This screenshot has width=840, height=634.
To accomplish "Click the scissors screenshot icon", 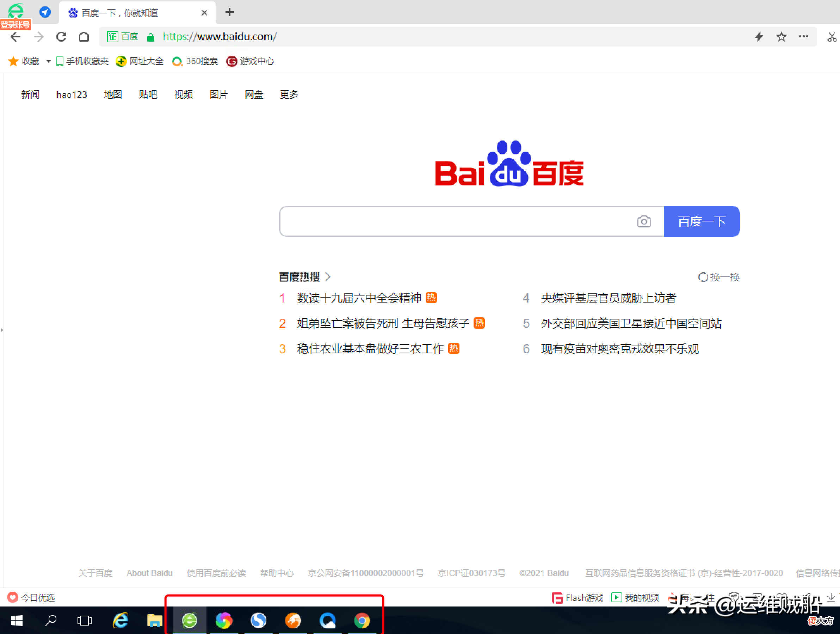I will (832, 37).
